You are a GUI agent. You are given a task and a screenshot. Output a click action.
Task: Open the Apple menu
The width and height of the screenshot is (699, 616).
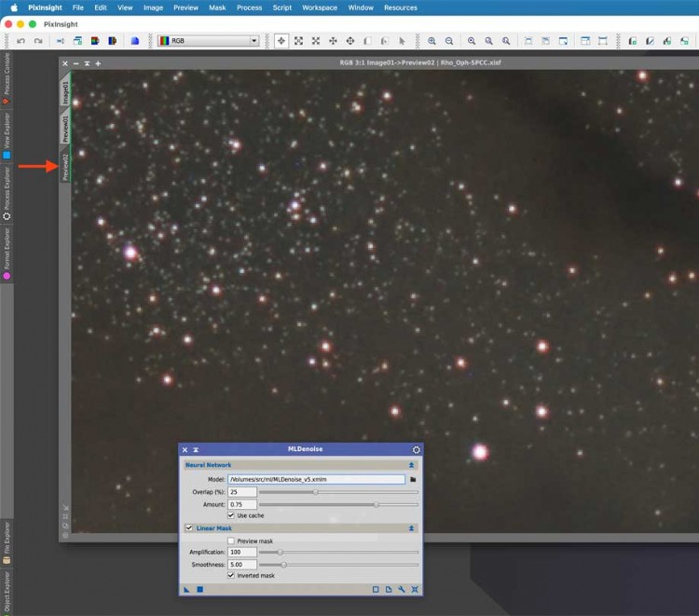pos(14,7)
